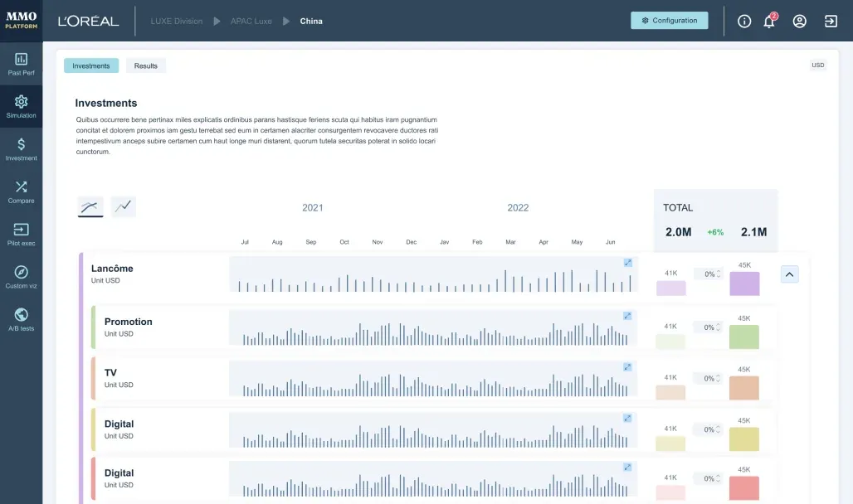The height and width of the screenshot is (504, 853).
Task: Go to the Investment dollar section
Action: point(22,149)
